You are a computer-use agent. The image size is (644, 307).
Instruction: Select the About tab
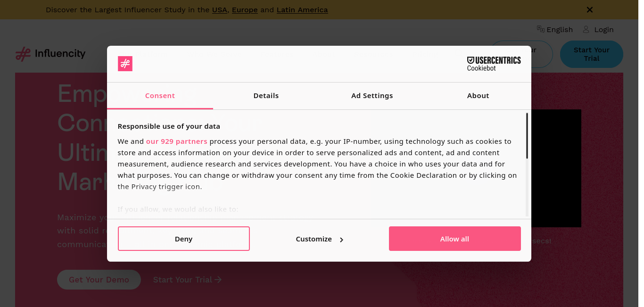pyautogui.click(x=478, y=96)
